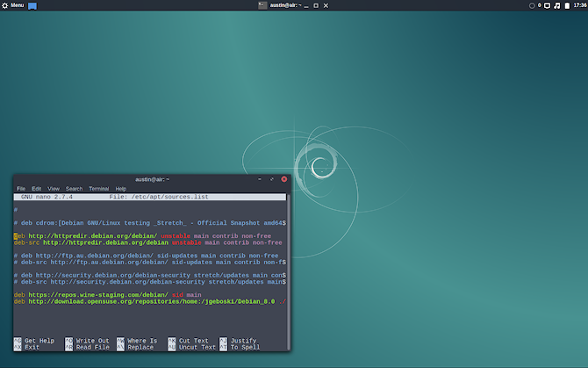Click the 'Replace' shortcut label in nano

[x=140, y=348]
